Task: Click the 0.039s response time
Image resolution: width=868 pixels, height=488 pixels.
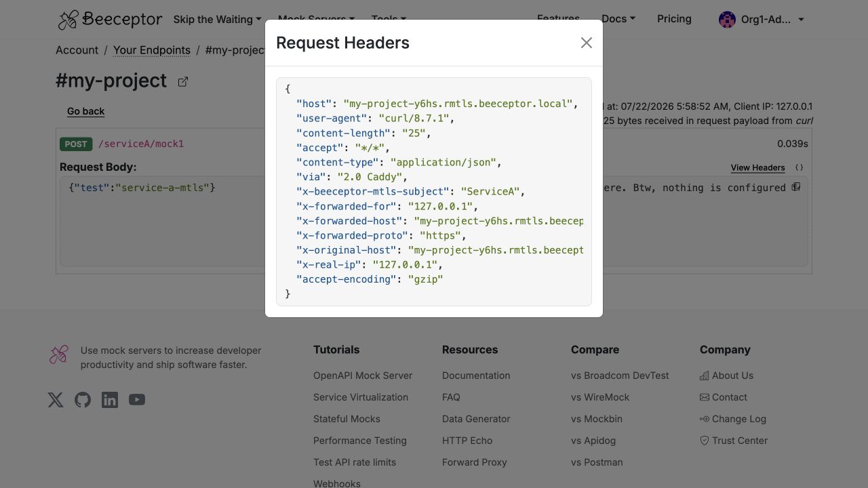Action: click(793, 144)
